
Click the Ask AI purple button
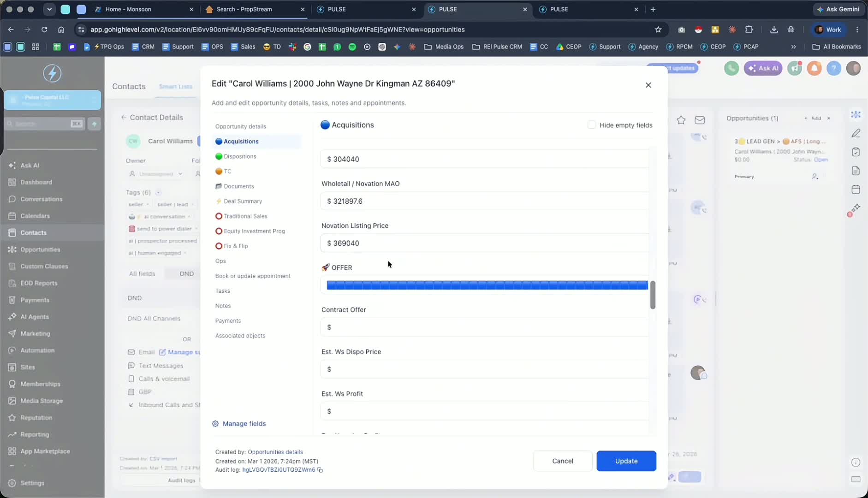763,68
